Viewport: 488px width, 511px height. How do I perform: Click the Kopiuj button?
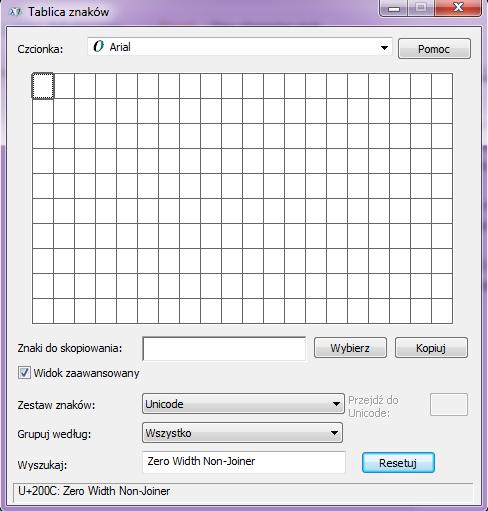click(431, 348)
